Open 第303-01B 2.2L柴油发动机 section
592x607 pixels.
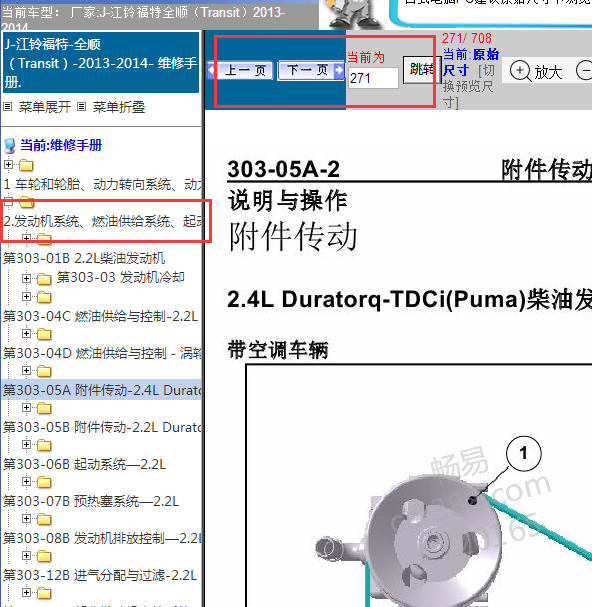click(84, 258)
